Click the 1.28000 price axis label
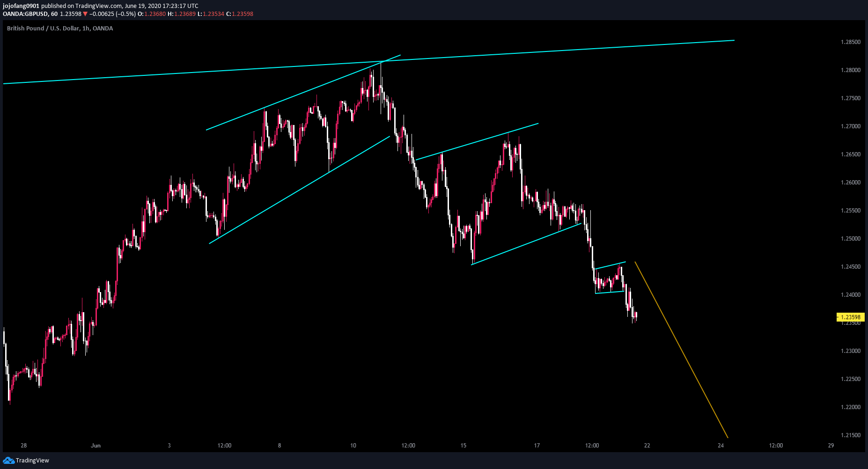 click(x=851, y=70)
